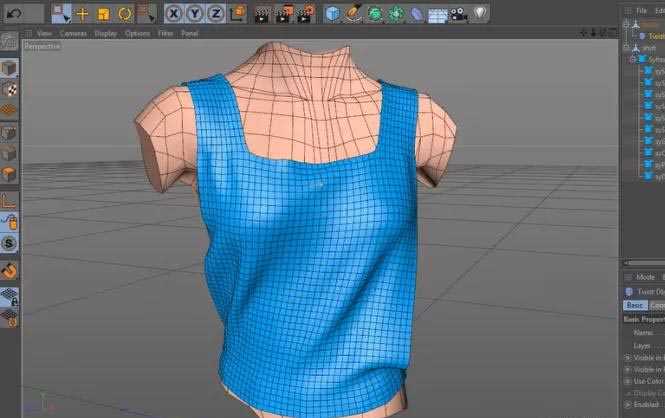Open Edit Render Settings icon

[306, 14]
